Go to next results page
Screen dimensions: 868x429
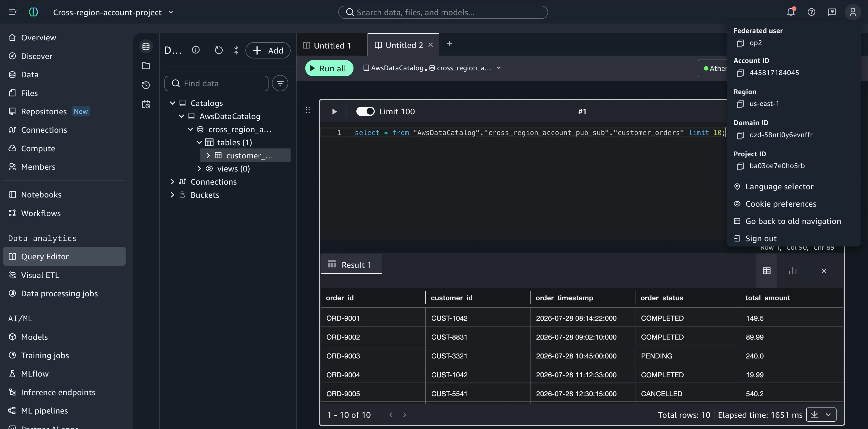405,415
